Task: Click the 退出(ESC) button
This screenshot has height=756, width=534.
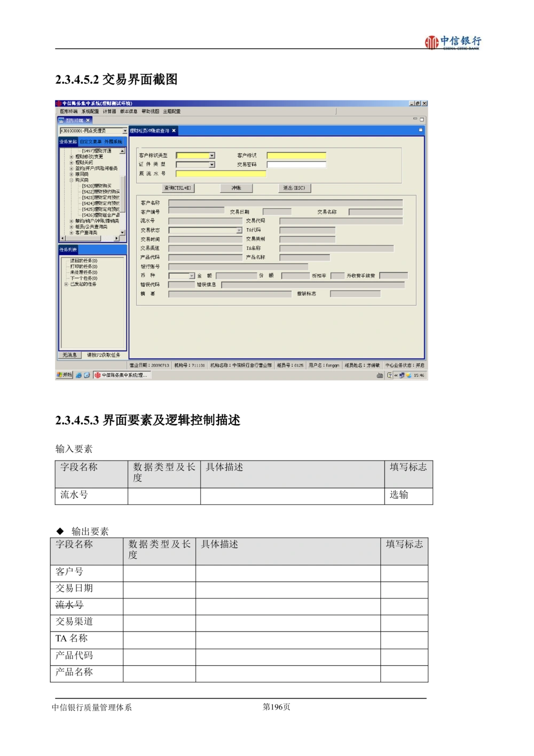Action: coord(294,188)
